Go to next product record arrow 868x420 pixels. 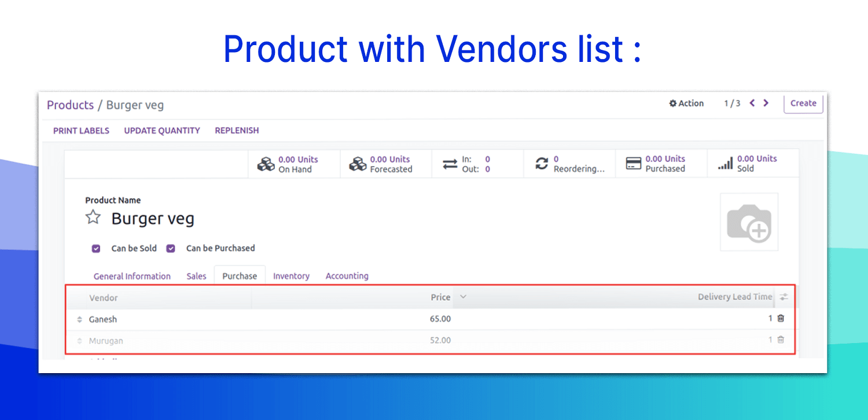pos(766,103)
